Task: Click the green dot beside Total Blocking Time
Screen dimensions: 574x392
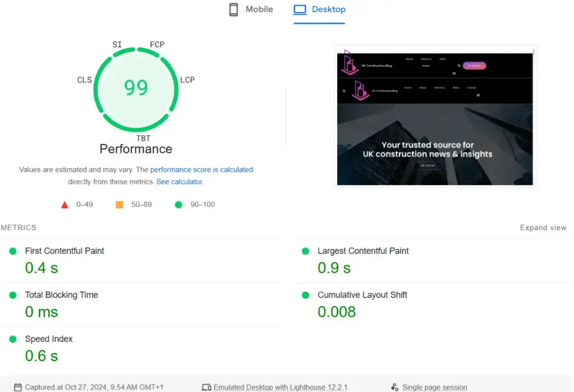Action: click(x=12, y=295)
